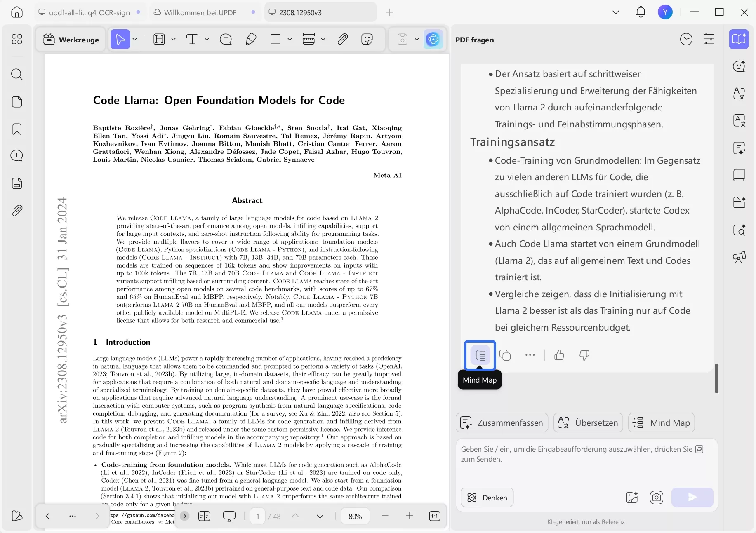The image size is (756, 533).
Task: Click the save icon in toolbar
Action: [x=403, y=40]
